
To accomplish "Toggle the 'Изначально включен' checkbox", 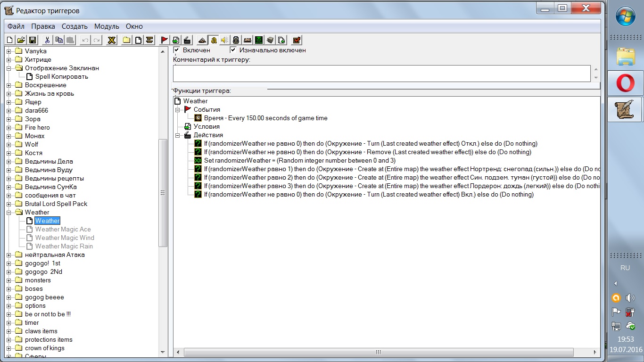I will [233, 50].
